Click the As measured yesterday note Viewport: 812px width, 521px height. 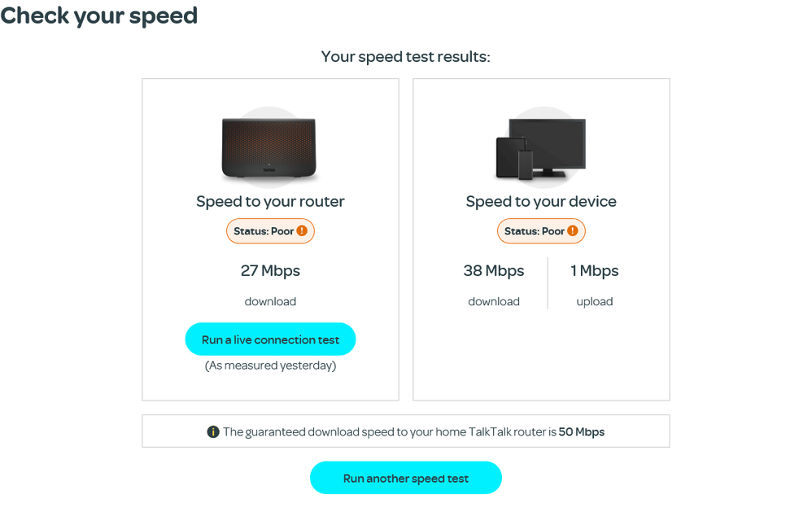pyautogui.click(x=270, y=366)
